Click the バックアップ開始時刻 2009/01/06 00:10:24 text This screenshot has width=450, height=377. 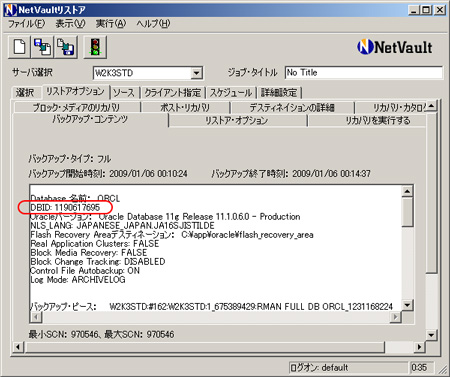coord(108,174)
